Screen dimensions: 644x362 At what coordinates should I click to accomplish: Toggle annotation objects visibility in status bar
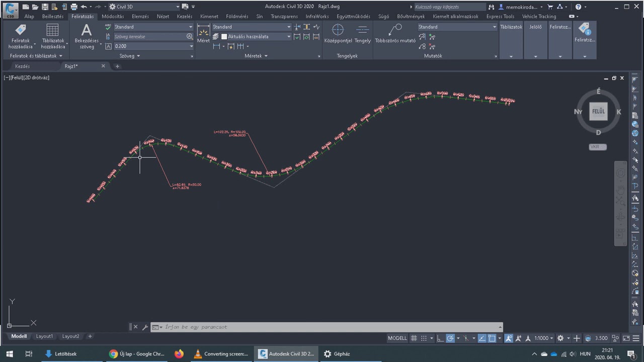[509, 338]
